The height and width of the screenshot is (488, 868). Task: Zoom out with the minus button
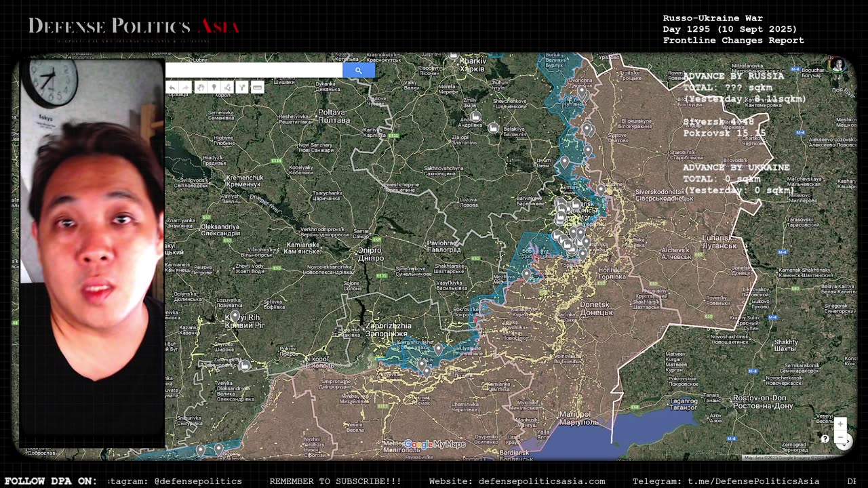tap(840, 439)
